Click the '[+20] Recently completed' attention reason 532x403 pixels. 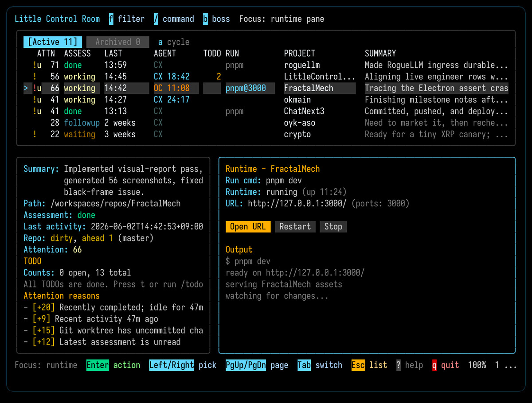[113, 307]
